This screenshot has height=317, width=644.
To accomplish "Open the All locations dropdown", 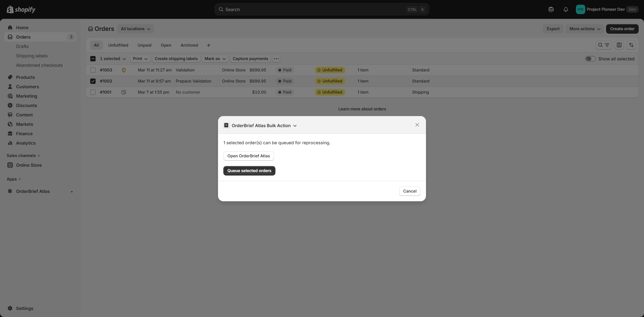I will [136, 29].
